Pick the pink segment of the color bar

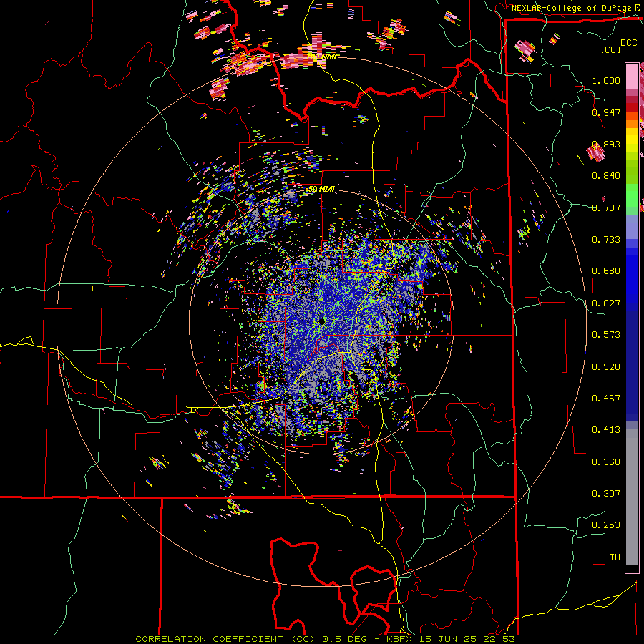(x=632, y=77)
